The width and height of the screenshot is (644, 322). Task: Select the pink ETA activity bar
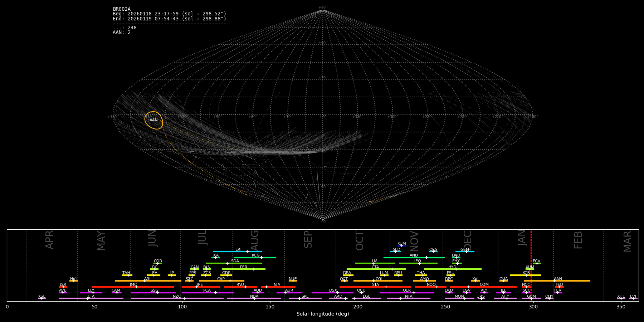click(91, 298)
